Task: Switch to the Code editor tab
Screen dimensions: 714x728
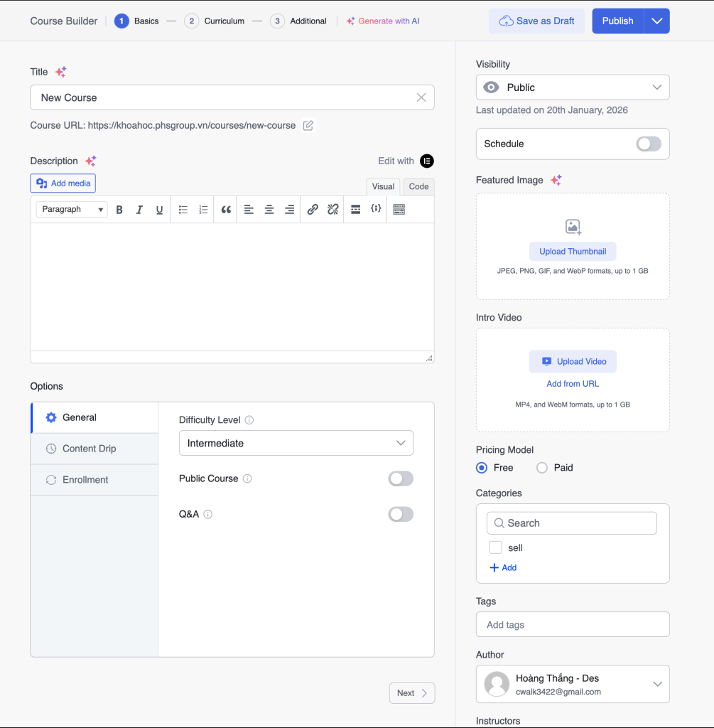Action: point(418,187)
